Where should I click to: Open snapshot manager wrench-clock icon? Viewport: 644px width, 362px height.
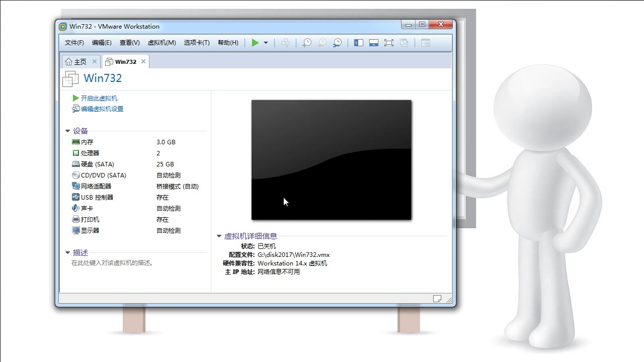click(337, 43)
